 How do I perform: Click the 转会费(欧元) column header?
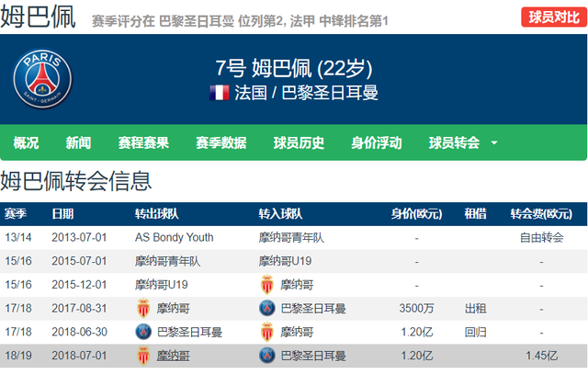click(541, 214)
